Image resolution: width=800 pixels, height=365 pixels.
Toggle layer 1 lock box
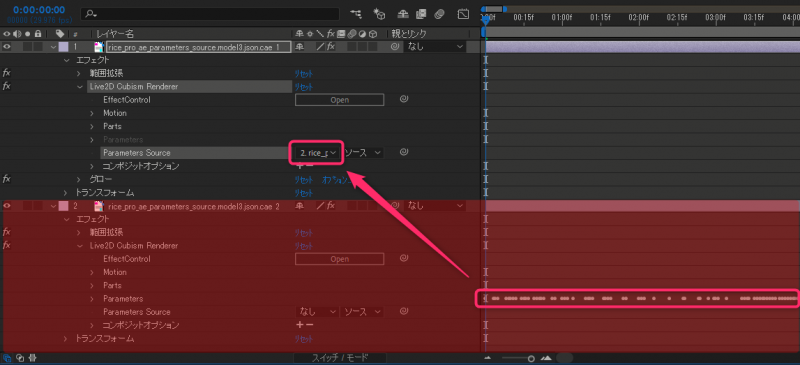click(37, 47)
